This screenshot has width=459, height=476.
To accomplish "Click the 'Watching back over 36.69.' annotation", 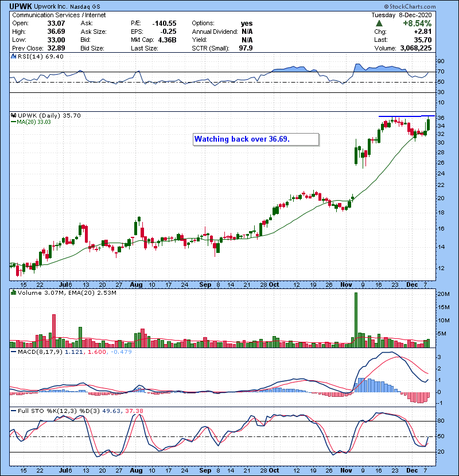I will point(256,139).
